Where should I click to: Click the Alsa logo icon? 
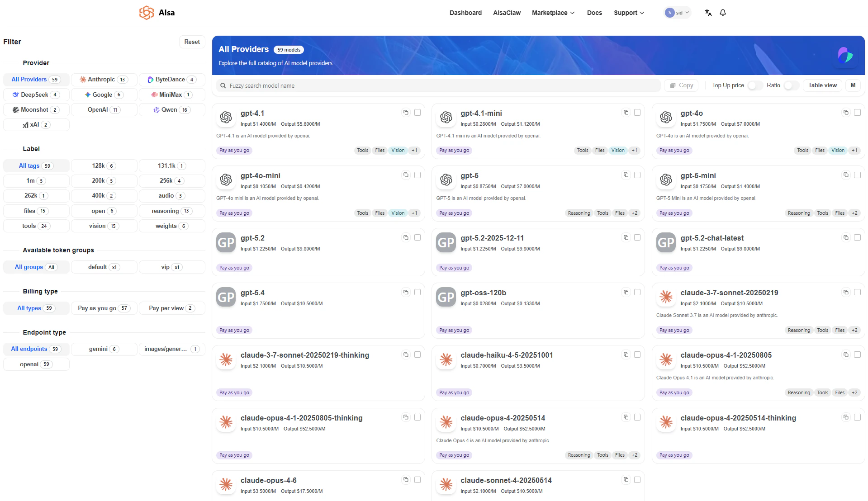point(146,13)
